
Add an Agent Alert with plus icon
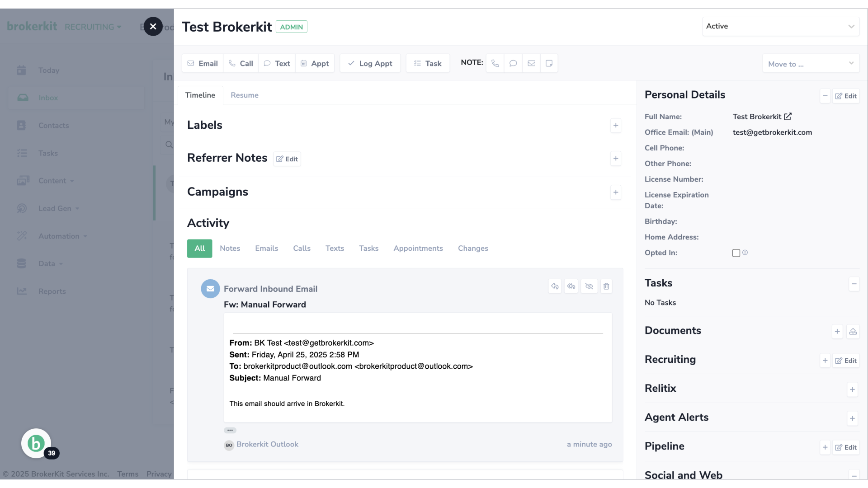click(852, 418)
